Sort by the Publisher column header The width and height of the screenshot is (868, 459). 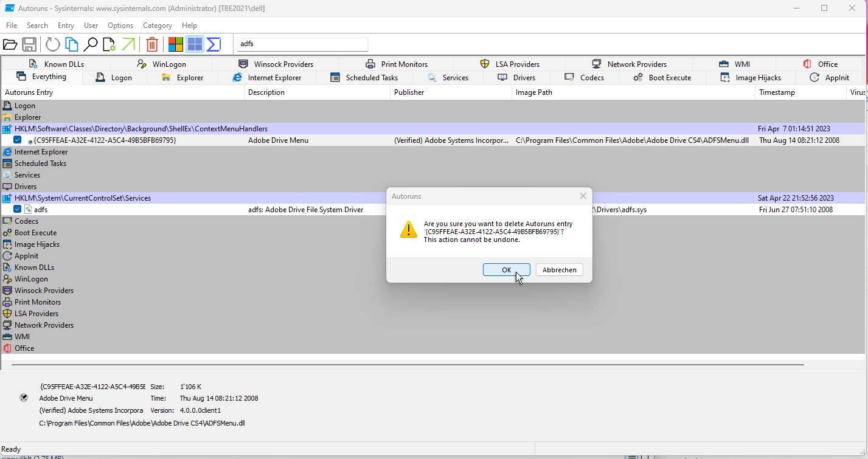click(x=451, y=92)
